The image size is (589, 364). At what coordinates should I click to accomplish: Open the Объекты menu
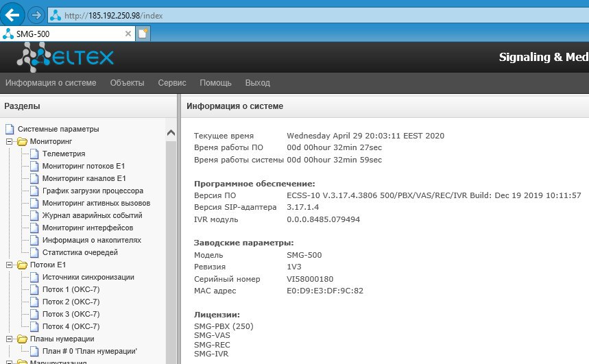tap(127, 83)
